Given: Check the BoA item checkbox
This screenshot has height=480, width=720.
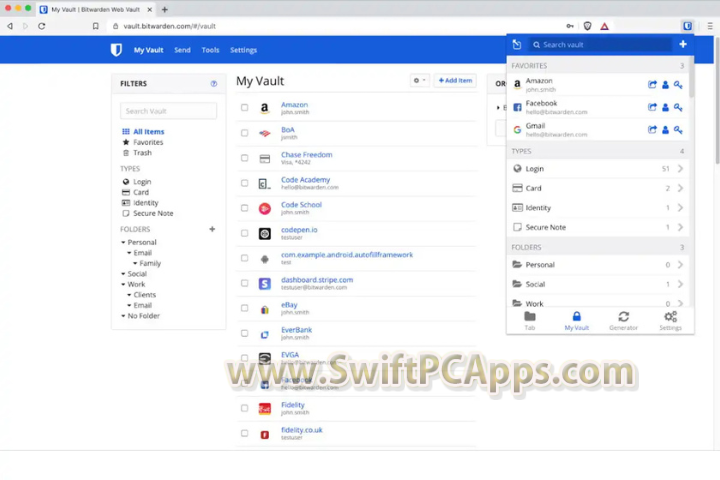Looking at the screenshot, I should pyautogui.click(x=244, y=133).
